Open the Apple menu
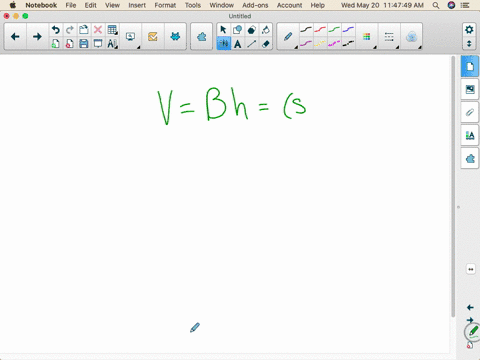Viewport: 480px width, 360px height. point(13,5)
